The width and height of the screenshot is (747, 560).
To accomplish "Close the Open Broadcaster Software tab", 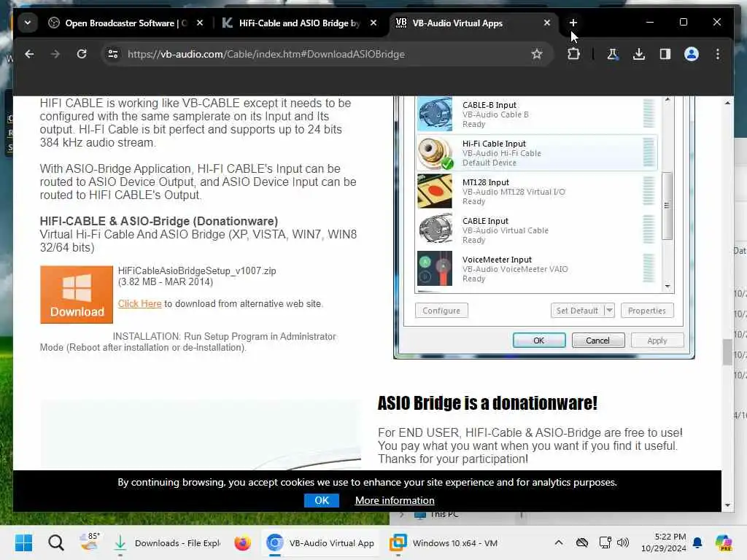I will [x=200, y=23].
